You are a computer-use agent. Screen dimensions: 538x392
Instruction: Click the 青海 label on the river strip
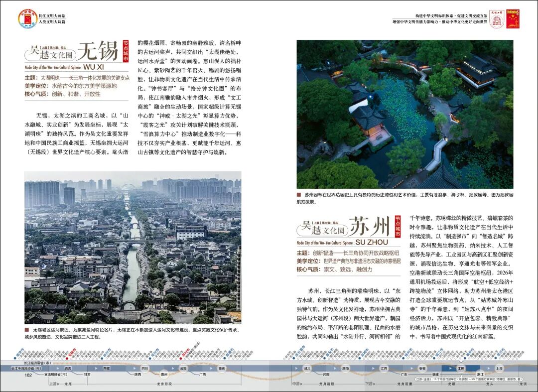68,369
